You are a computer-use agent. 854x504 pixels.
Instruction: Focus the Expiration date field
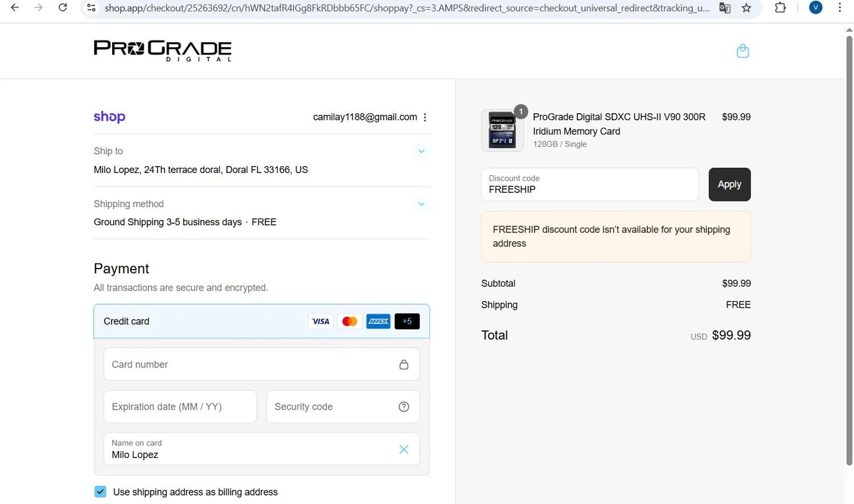click(180, 407)
